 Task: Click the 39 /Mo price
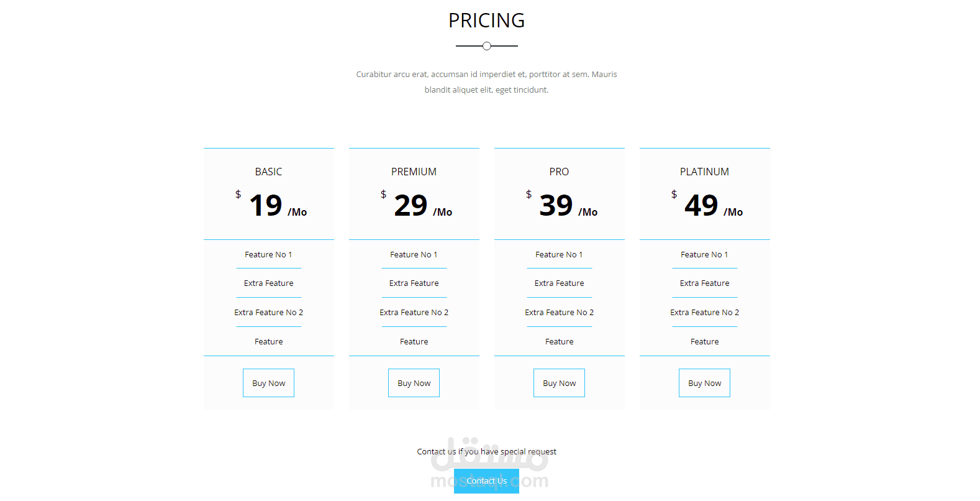click(564, 206)
